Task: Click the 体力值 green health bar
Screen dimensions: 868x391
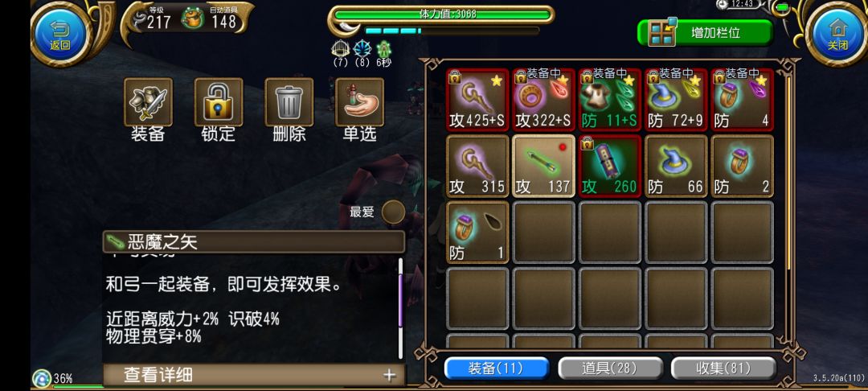Action: (443, 14)
